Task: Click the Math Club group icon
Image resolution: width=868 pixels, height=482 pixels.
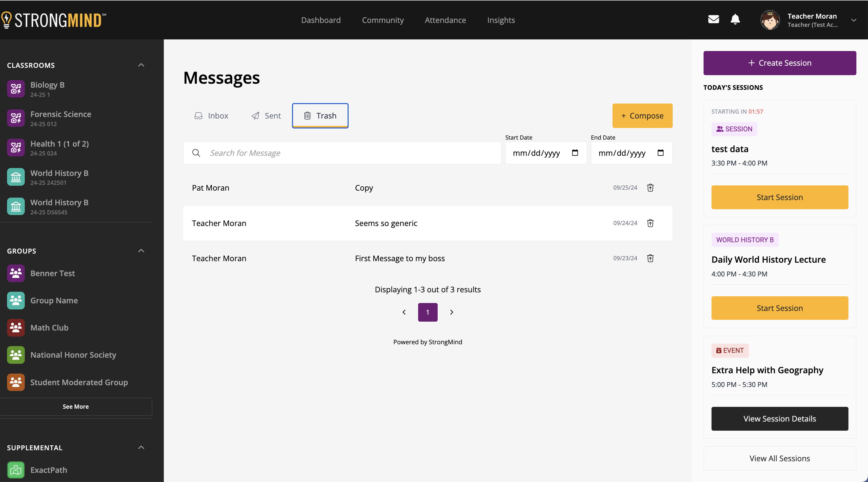Action: click(x=16, y=327)
